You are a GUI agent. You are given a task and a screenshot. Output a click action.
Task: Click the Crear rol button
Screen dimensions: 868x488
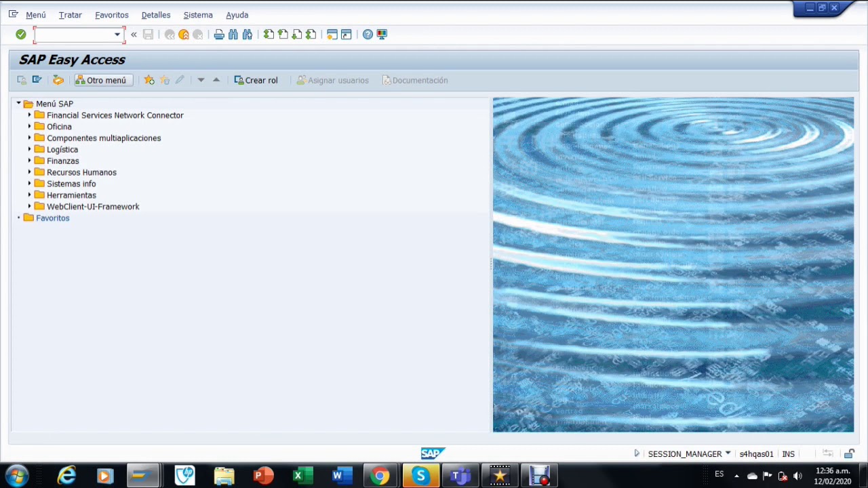(x=256, y=80)
